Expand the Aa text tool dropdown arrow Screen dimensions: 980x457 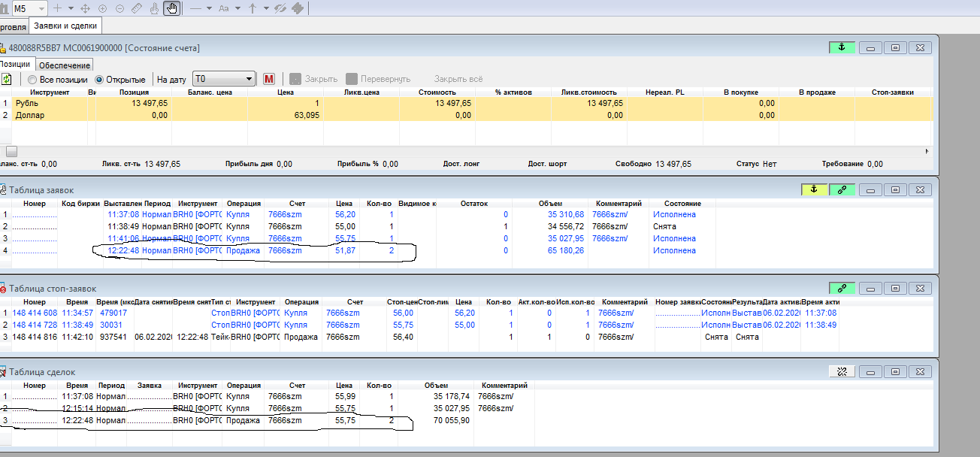237,8
